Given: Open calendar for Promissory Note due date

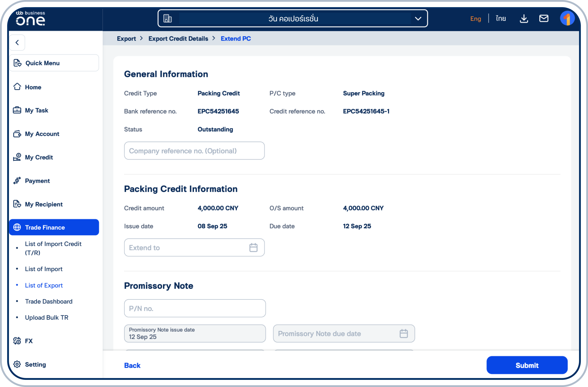Looking at the screenshot, I should point(404,334).
